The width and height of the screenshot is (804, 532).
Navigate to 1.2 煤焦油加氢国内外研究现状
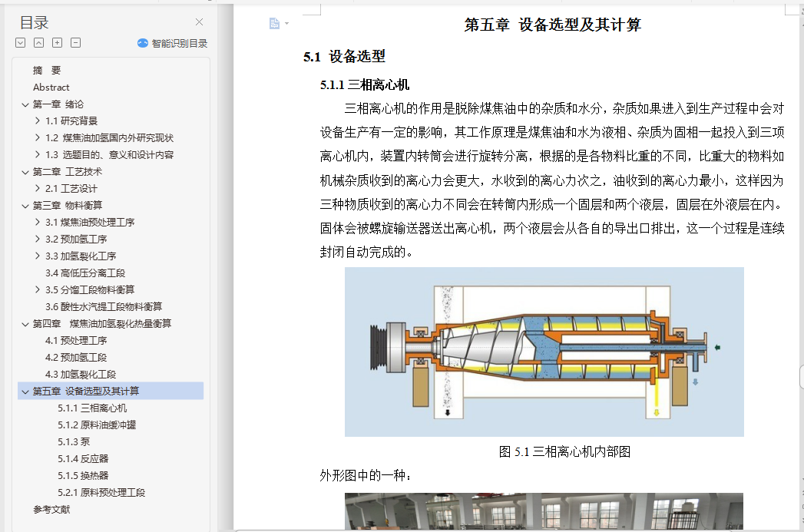click(109, 138)
